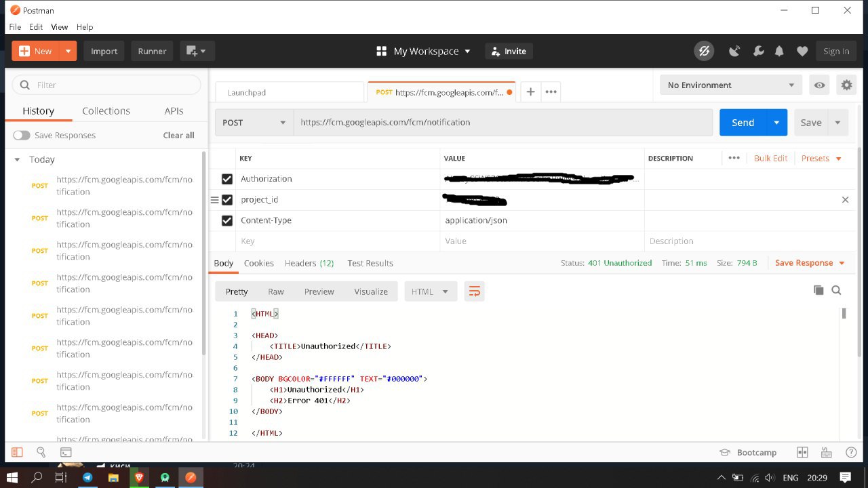This screenshot has height=488, width=868.
Task: Open Send button dropdown arrow
Action: point(776,123)
